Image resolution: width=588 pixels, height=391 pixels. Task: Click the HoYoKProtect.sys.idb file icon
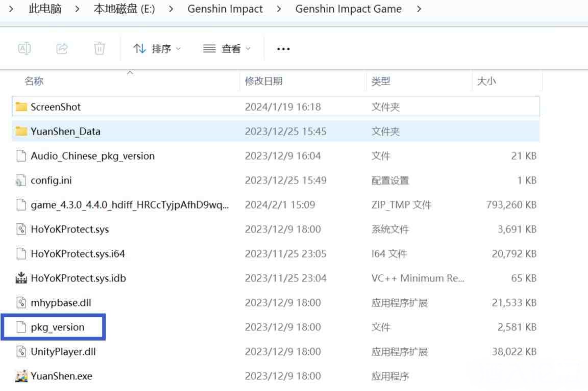click(x=21, y=278)
